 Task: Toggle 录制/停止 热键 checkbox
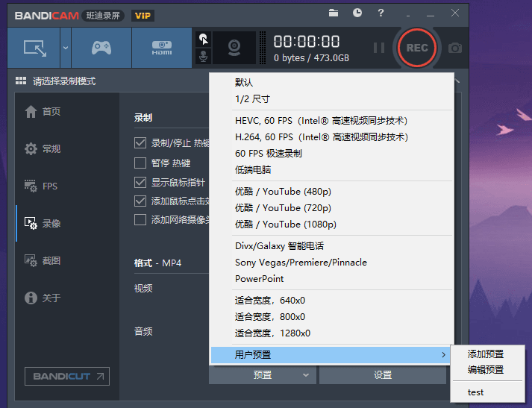point(140,142)
